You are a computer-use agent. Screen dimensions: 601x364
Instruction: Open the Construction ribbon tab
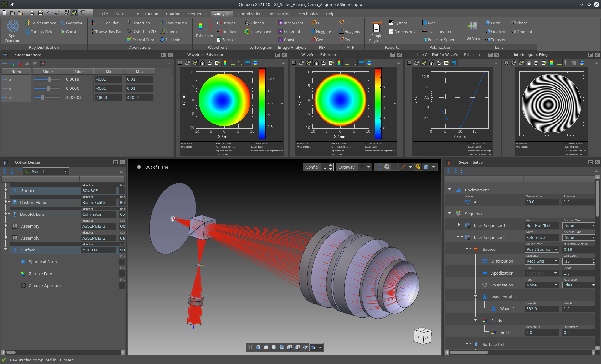[146, 14]
